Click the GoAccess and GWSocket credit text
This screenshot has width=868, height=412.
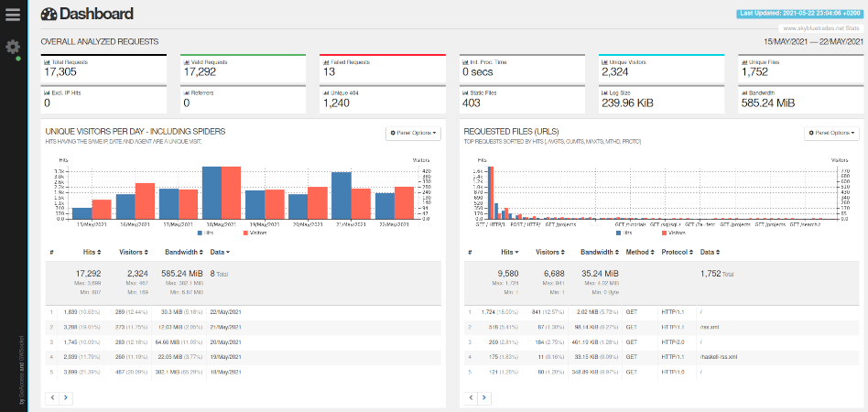(22, 371)
